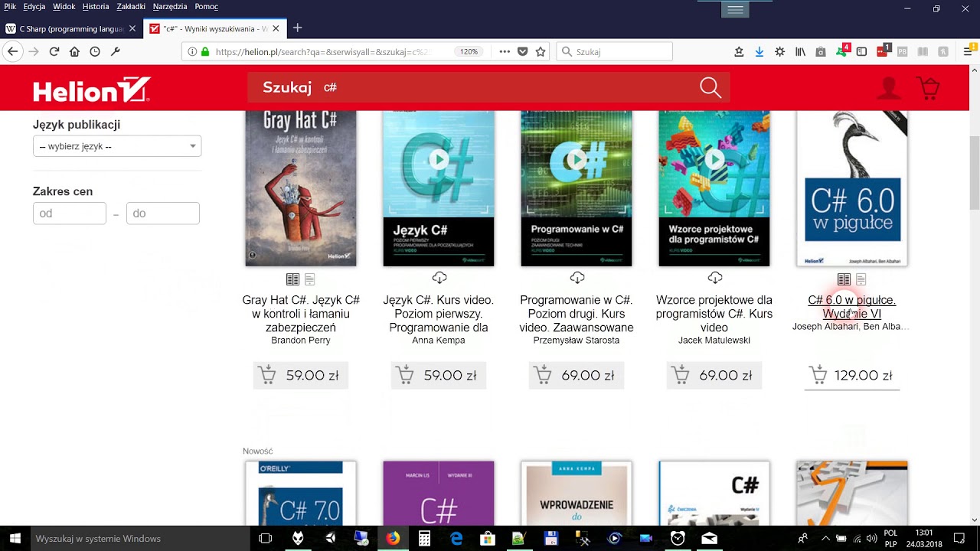Add Język C# Kurs video to cart
Viewport: 980px width, 551px height.
click(x=439, y=375)
